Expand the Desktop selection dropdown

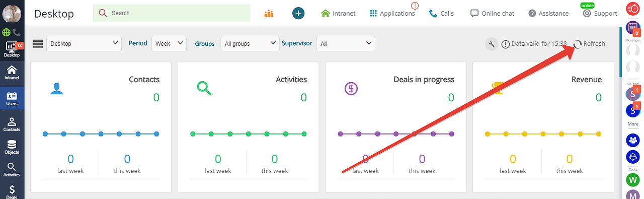(84, 44)
